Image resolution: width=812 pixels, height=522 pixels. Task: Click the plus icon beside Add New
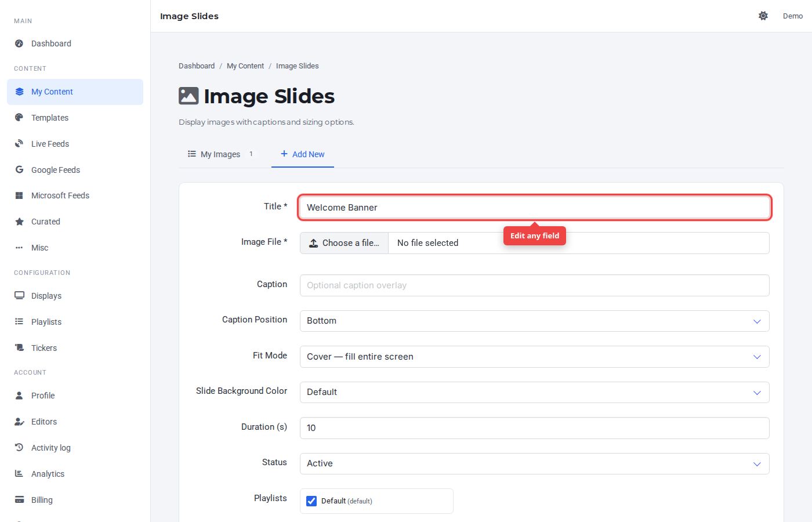[284, 154]
